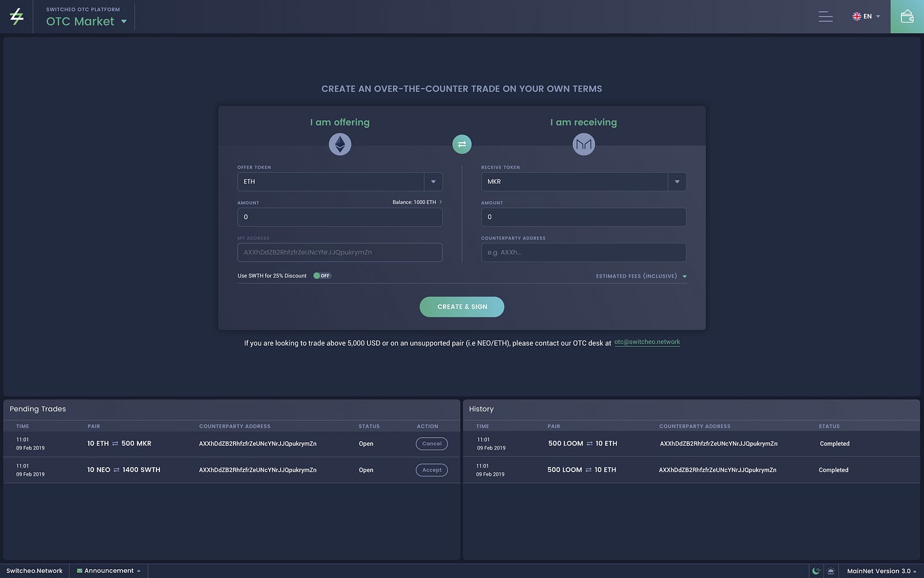Click Balance: 1000 ETH text
The height and width of the screenshot is (578, 924).
click(414, 202)
